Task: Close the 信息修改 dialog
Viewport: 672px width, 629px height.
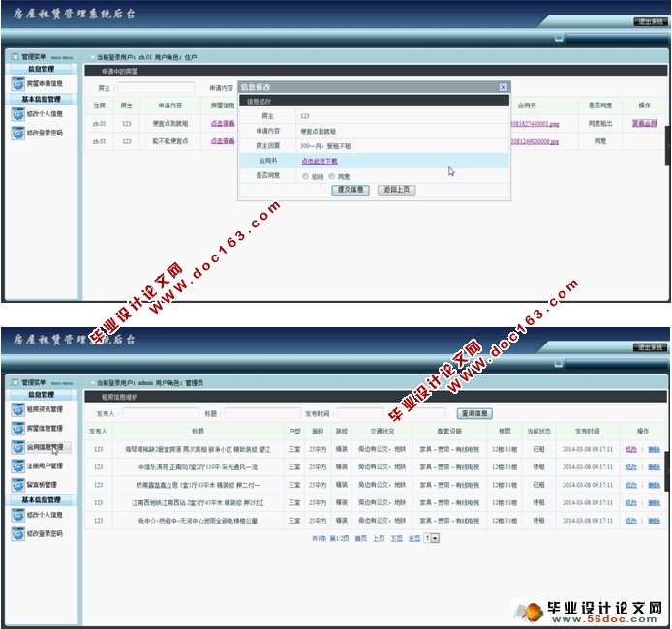Action: click(504, 87)
